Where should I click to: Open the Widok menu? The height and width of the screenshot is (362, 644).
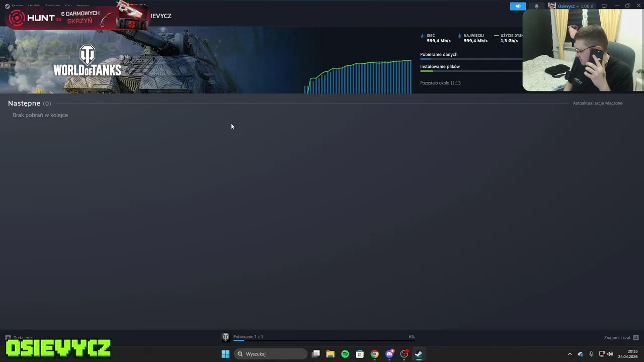tap(34, 6)
